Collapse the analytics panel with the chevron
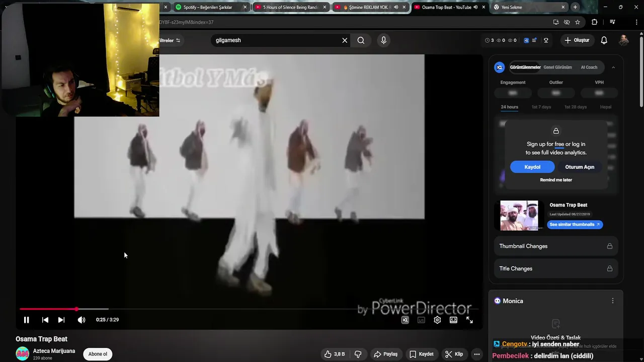644x362 pixels. [x=613, y=67]
